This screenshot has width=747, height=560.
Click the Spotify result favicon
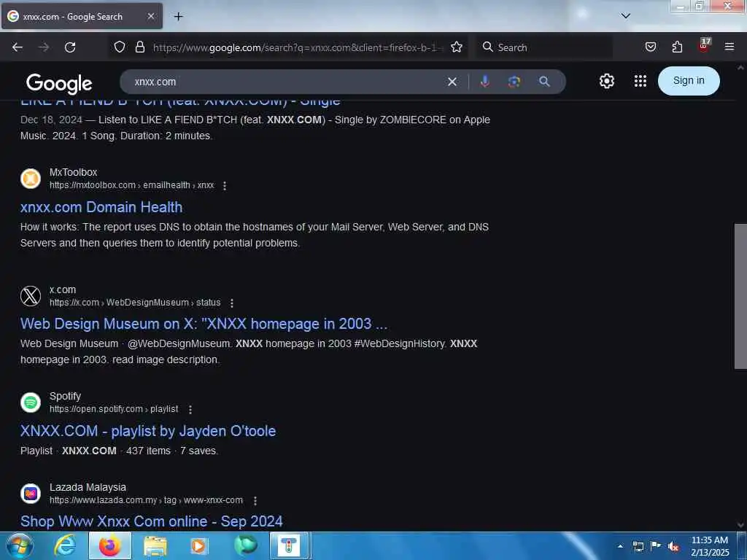[x=31, y=402]
